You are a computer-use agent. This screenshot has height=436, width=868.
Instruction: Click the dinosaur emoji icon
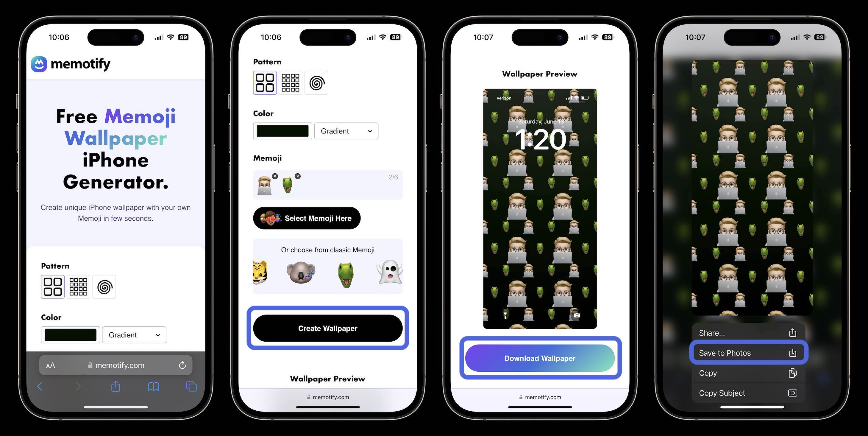pyautogui.click(x=346, y=274)
